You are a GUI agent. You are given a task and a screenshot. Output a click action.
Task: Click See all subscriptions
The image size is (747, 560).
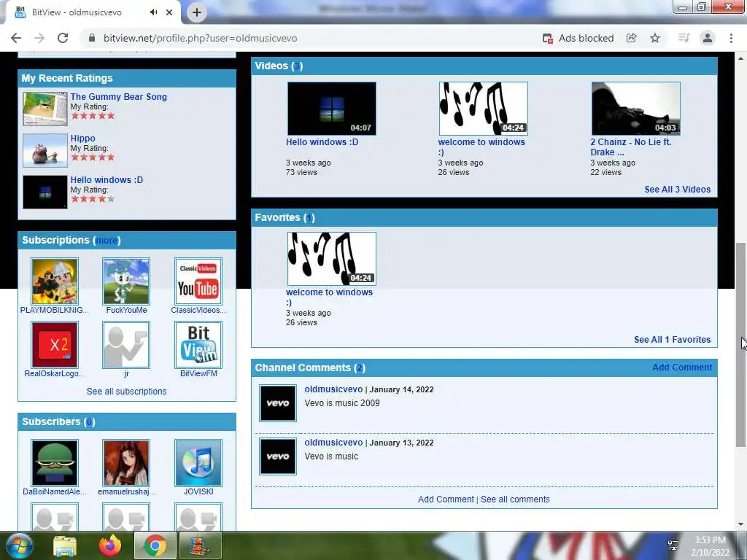point(127,392)
